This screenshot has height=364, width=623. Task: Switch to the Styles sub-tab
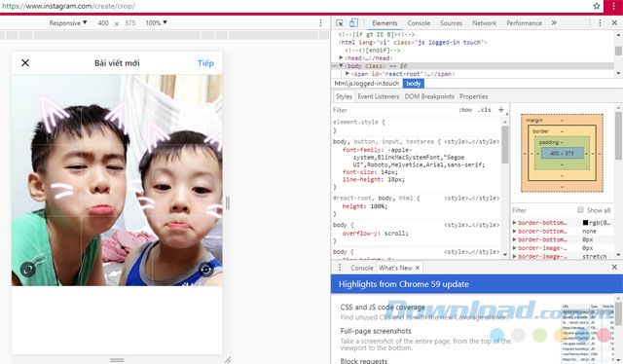[344, 96]
